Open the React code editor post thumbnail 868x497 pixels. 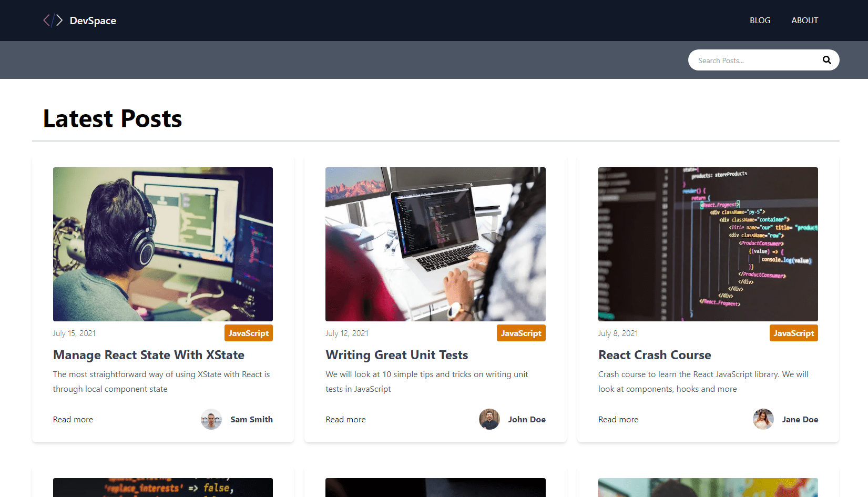[708, 244]
